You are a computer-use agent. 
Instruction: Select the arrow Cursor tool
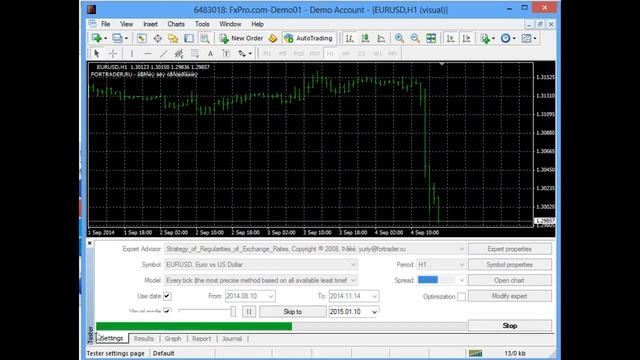pos(97,53)
